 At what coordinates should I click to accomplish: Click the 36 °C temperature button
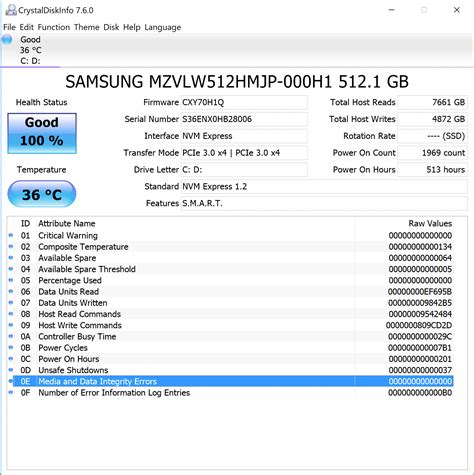tap(42, 194)
